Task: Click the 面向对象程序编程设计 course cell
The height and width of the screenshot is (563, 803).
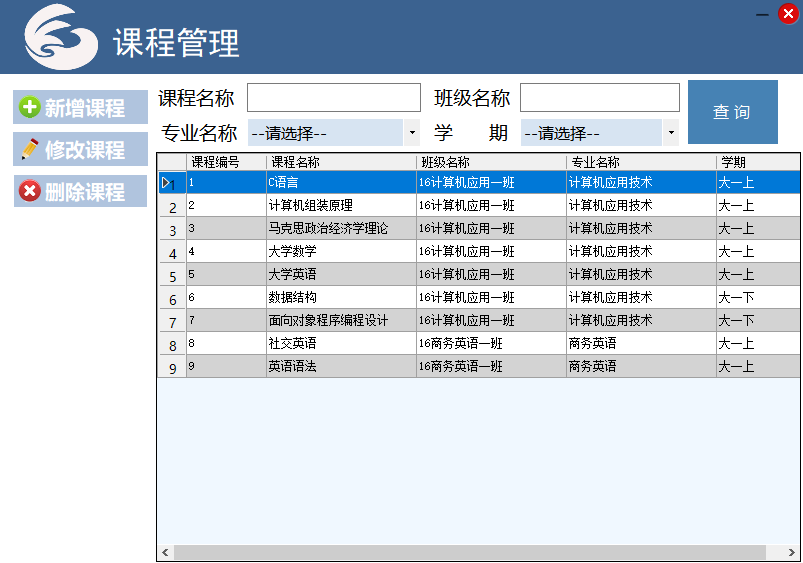Action: coord(341,321)
